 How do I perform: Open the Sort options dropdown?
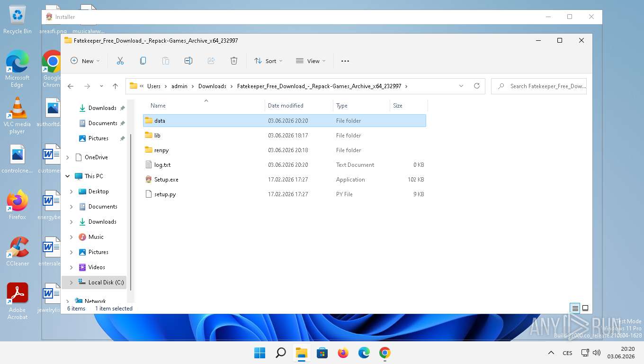[268, 61]
